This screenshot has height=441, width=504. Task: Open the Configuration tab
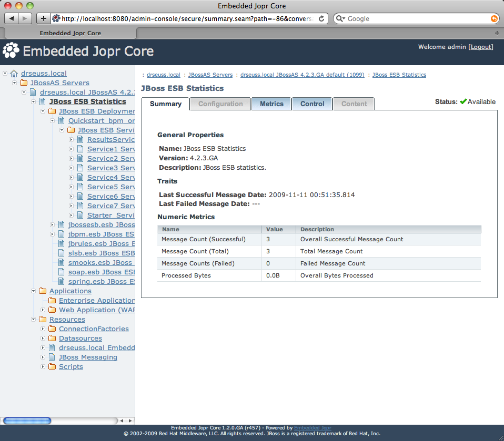220,104
